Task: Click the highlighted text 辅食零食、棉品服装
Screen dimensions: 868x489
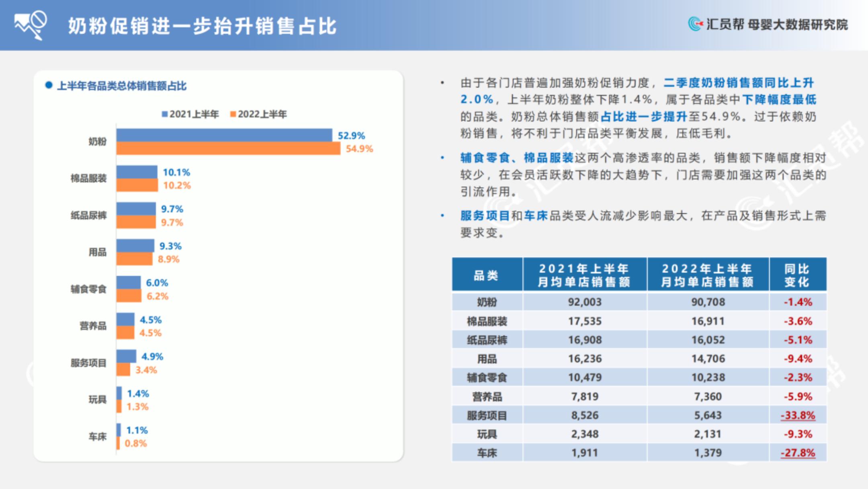Action: [x=517, y=158]
